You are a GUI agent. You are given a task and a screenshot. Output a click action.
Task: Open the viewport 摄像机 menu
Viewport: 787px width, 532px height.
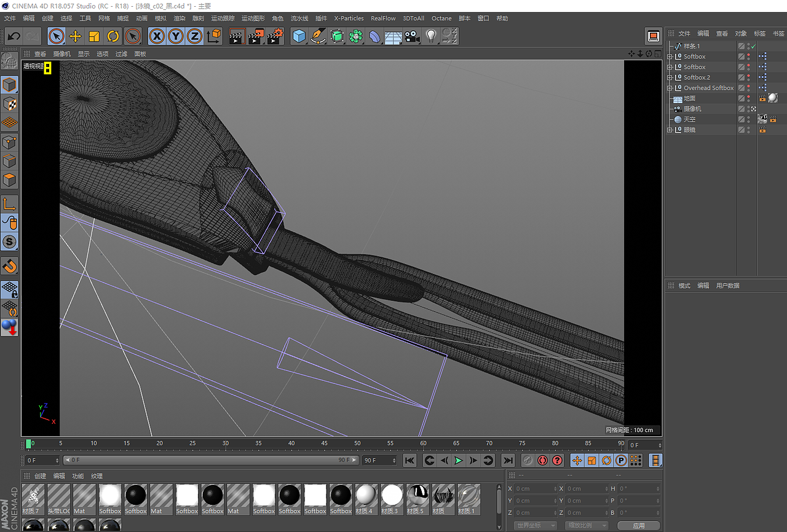pyautogui.click(x=61, y=54)
